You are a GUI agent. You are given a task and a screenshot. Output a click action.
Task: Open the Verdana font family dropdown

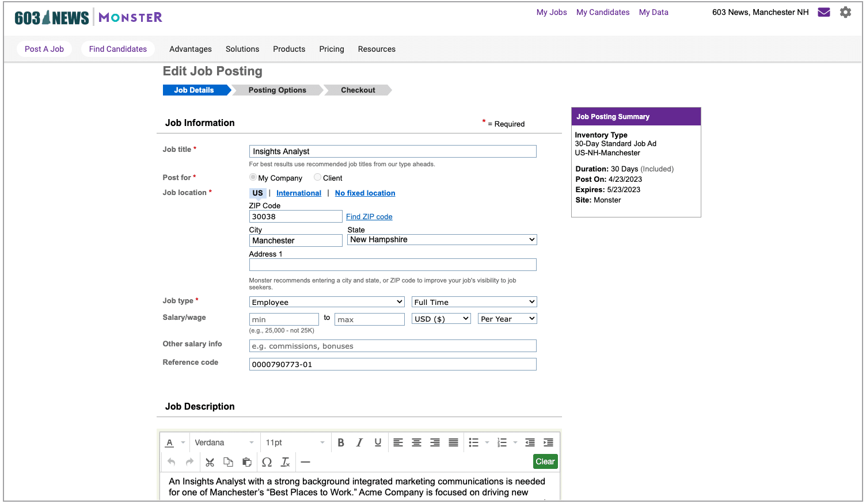224,442
